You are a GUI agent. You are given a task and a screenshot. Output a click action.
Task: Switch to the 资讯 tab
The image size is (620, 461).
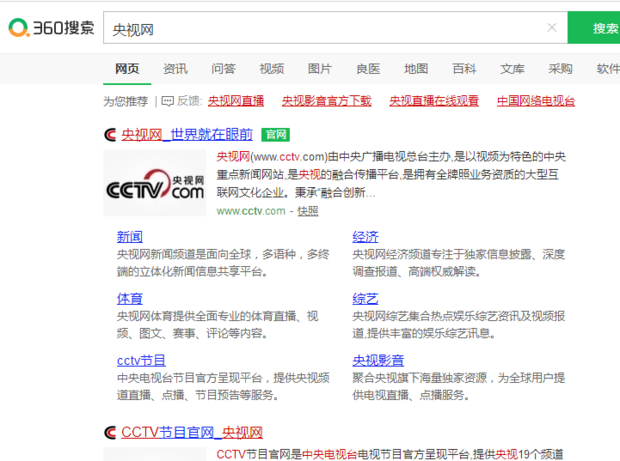pyautogui.click(x=175, y=69)
